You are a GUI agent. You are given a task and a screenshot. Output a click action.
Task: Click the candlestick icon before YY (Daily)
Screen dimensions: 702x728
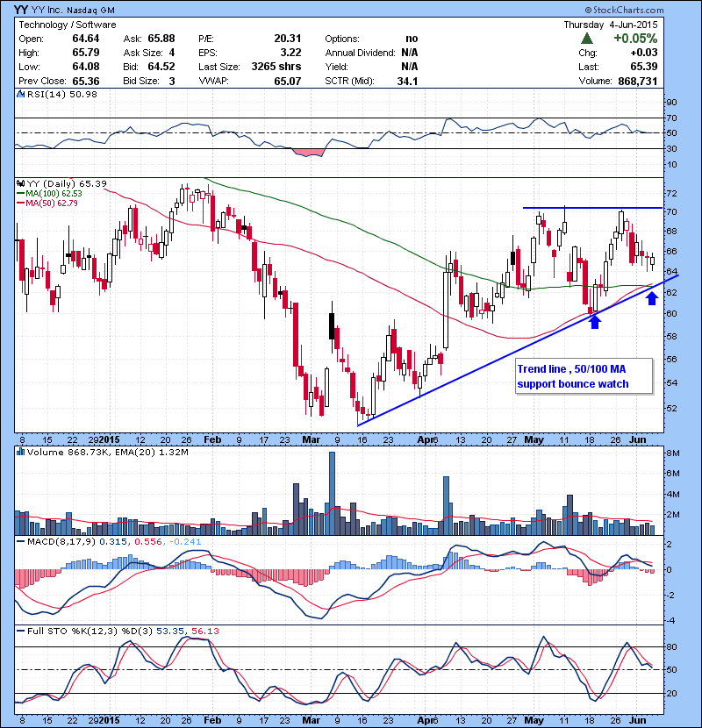20,184
